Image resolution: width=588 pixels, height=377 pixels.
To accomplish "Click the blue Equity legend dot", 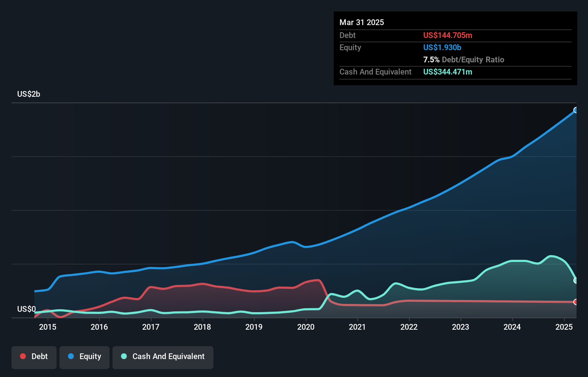I will (71, 356).
